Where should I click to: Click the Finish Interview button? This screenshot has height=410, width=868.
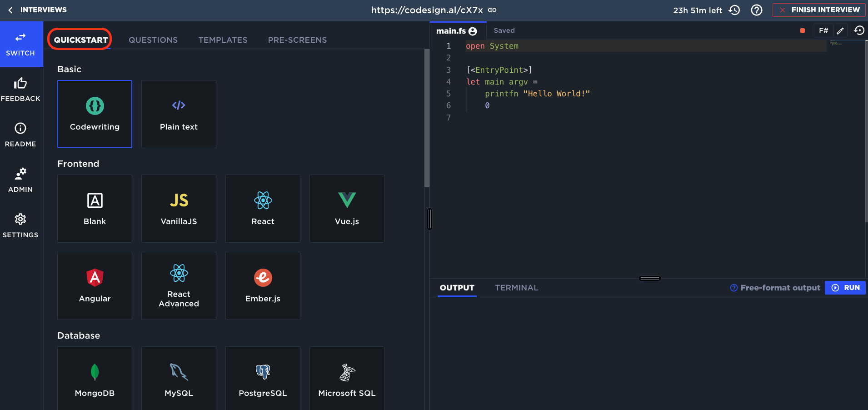[x=819, y=10]
